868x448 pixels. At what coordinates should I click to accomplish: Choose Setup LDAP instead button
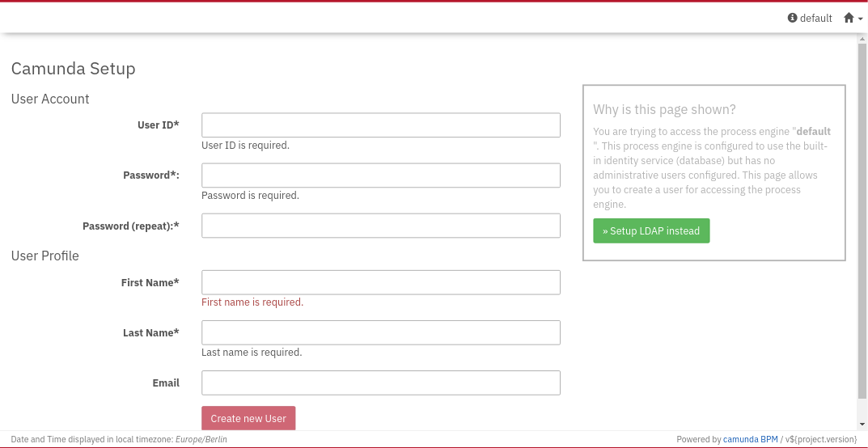point(651,230)
